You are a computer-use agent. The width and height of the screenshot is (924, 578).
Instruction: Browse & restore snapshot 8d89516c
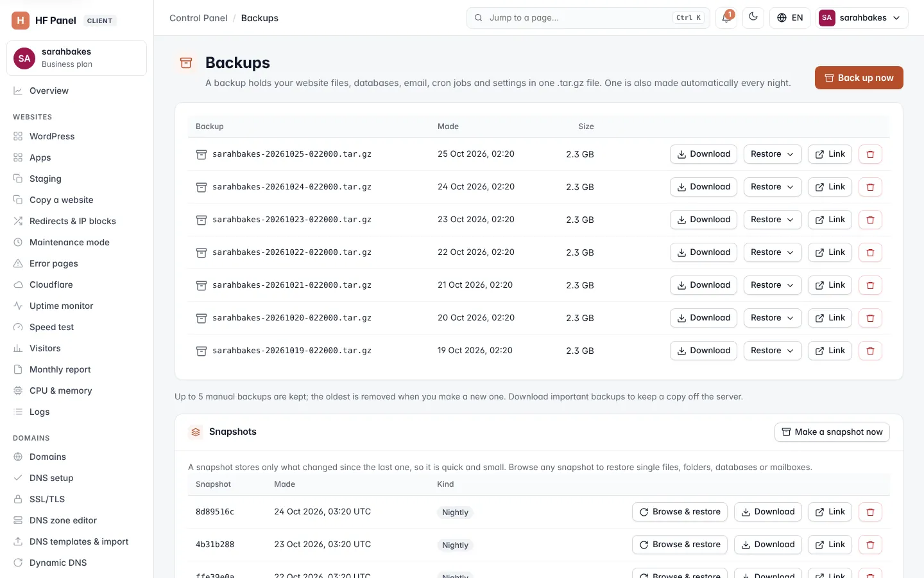[680, 512]
